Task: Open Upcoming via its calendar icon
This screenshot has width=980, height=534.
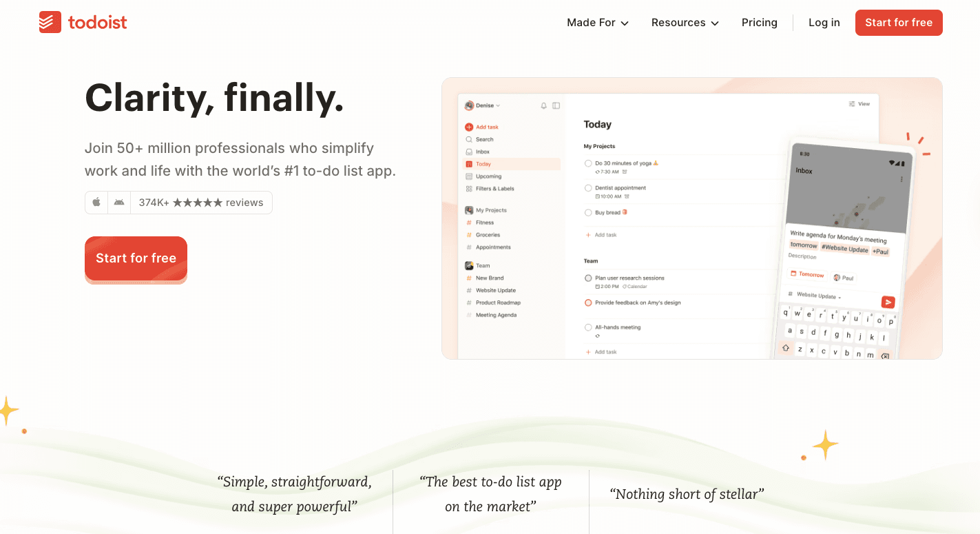Action: point(470,176)
